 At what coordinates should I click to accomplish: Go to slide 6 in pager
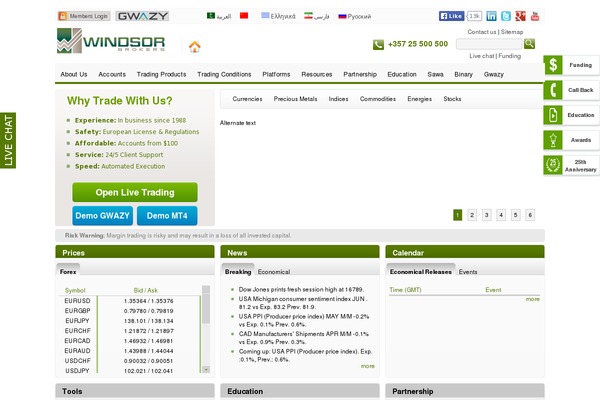[x=530, y=215]
